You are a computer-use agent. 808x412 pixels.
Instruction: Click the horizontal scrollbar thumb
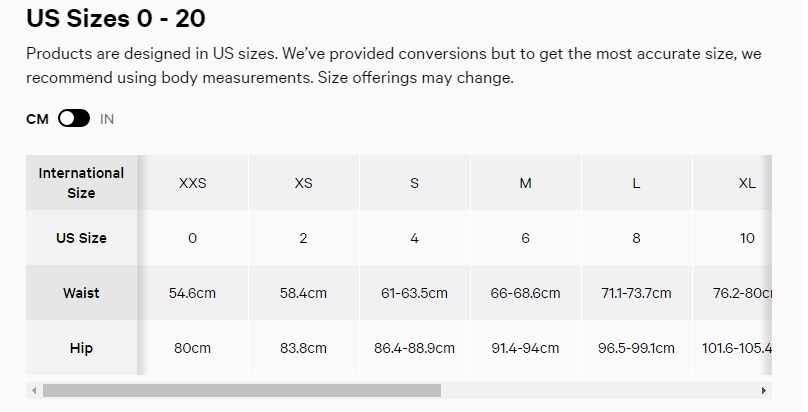241,391
